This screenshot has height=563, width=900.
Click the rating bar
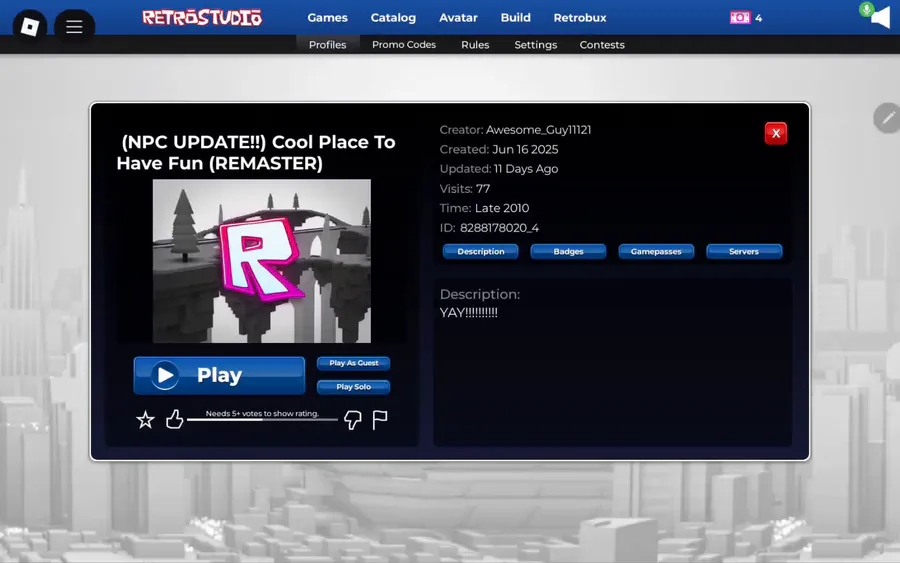point(262,420)
